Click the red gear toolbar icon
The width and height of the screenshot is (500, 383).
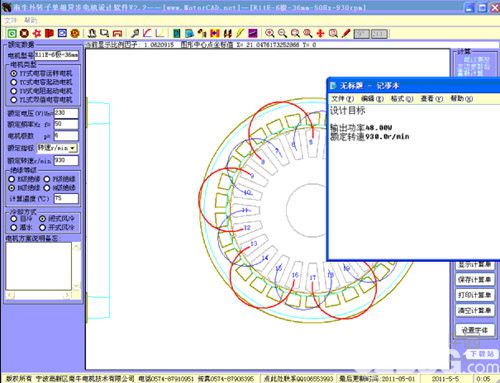(37, 33)
